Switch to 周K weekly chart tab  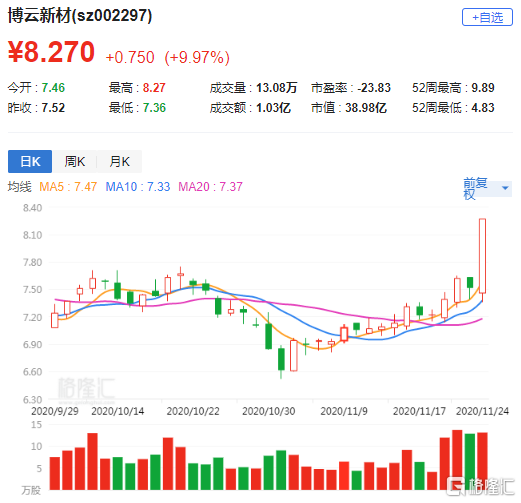click(x=75, y=161)
